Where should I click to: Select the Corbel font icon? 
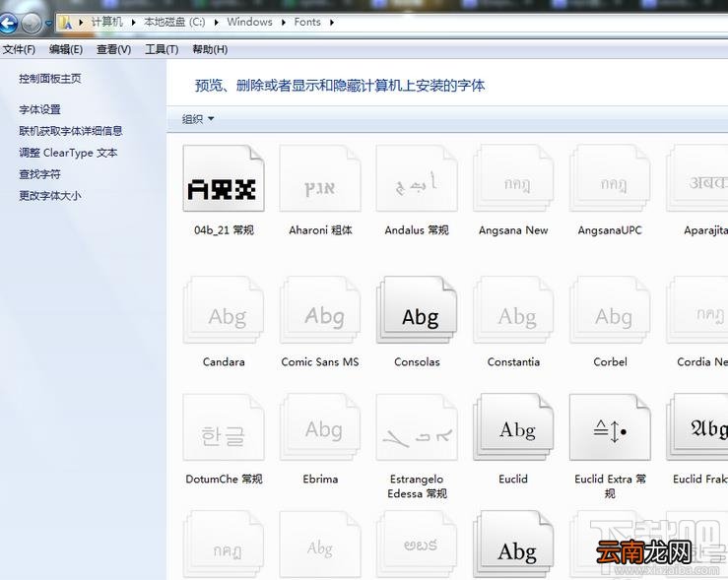click(x=610, y=310)
